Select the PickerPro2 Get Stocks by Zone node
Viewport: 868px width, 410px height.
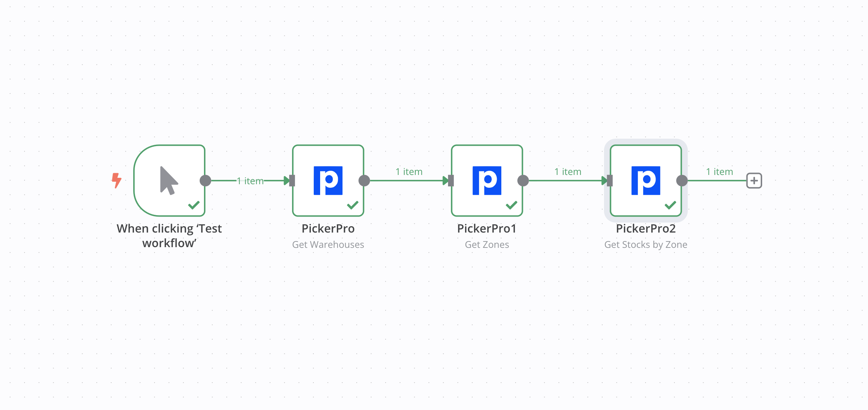coord(646,180)
